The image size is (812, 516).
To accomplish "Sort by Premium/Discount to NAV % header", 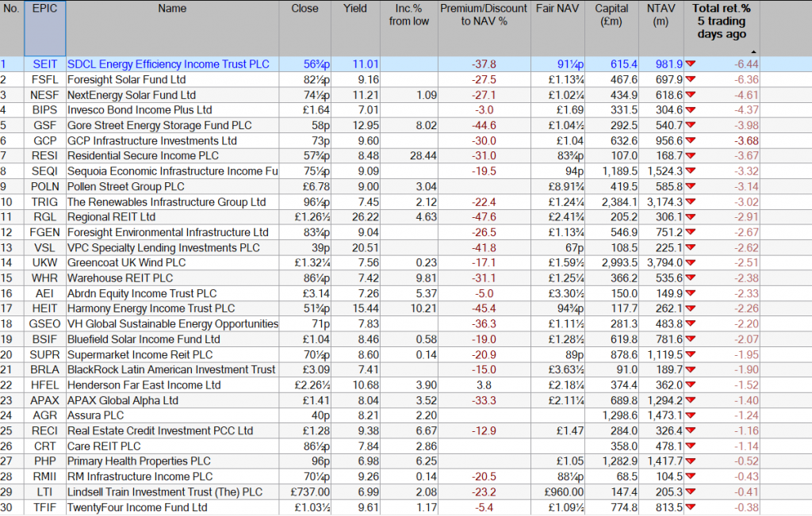I will 485,29.
